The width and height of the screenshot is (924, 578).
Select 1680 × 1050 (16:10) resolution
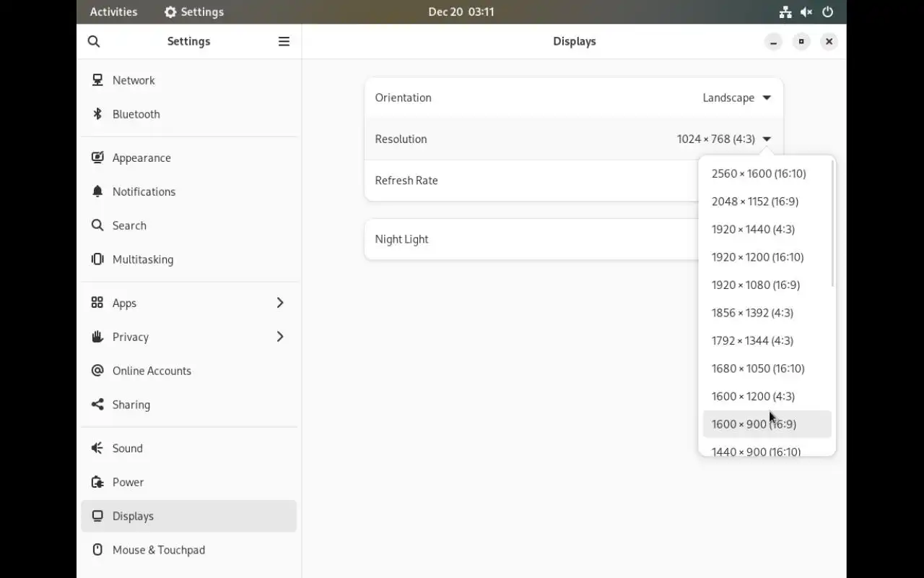point(767,368)
